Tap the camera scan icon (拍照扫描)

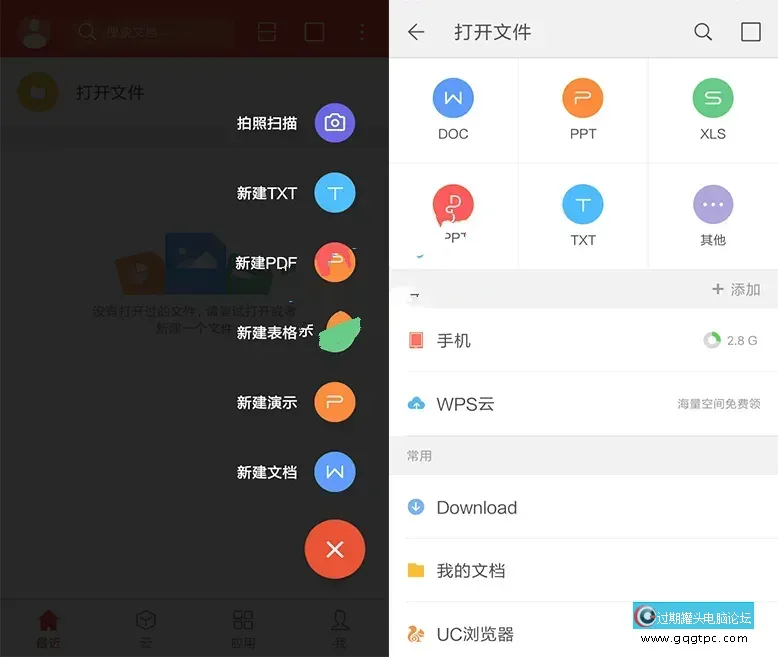(x=335, y=123)
